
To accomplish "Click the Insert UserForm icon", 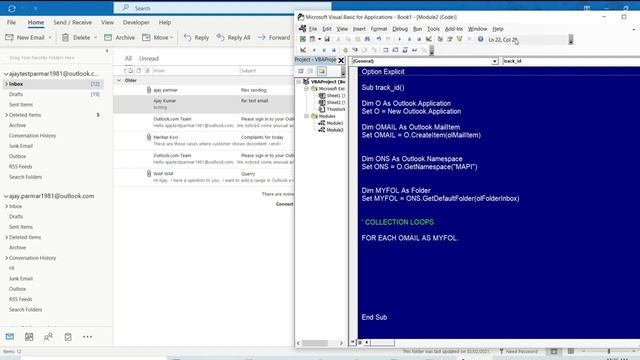I will coord(312,39).
